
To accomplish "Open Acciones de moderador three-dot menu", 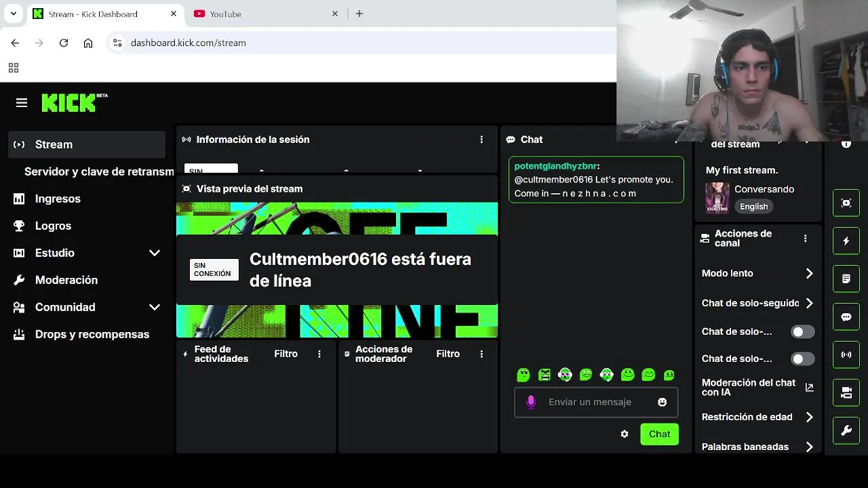I will click(481, 354).
